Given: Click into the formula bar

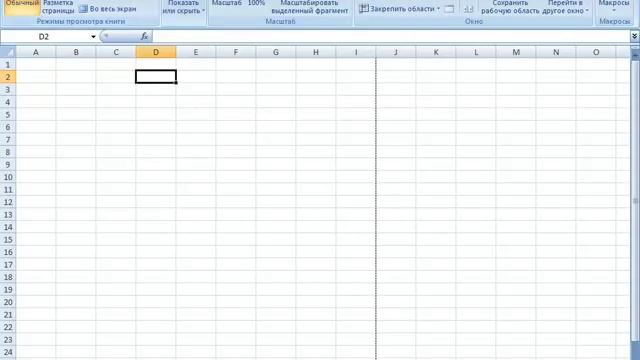Looking at the screenshot, I should [391, 37].
